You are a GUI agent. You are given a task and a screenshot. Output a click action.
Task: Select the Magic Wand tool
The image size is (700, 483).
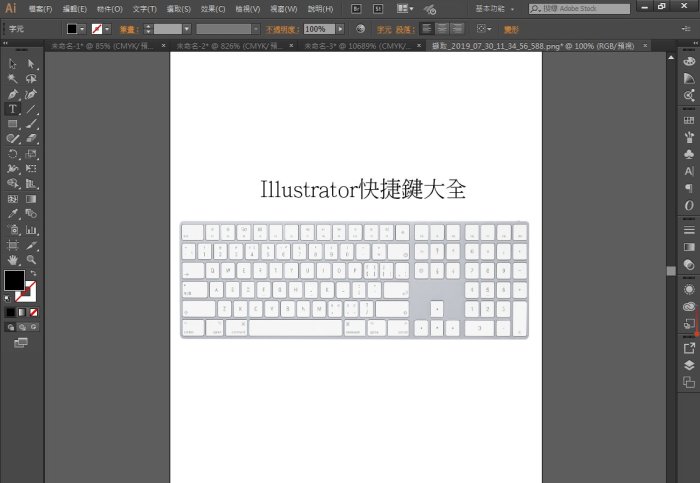pos(13,78)
